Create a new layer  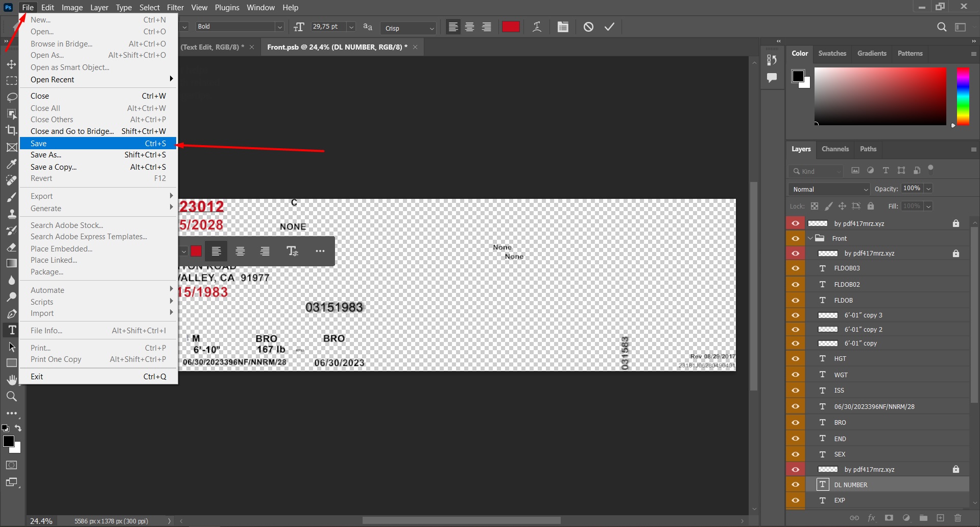click(x=941, y=518)
